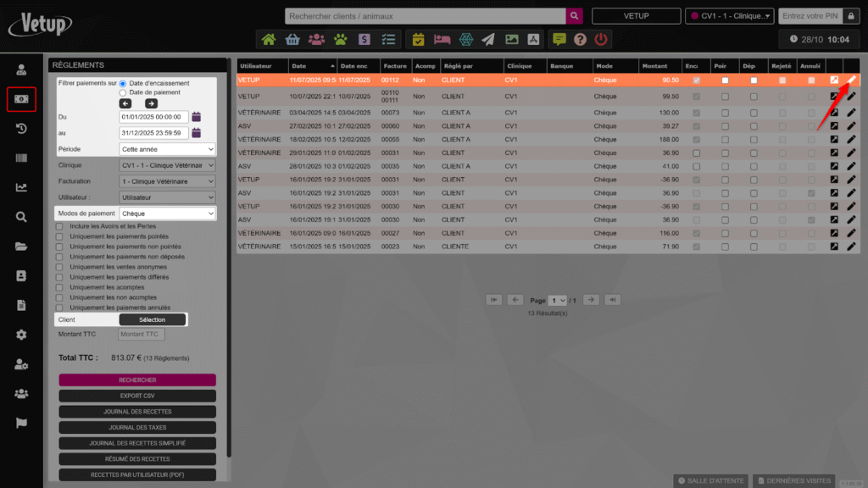The height and width of the screenshot is (488, 868).
Task: Select the 'Date de paiement' radio button
Action: point(124,92)
